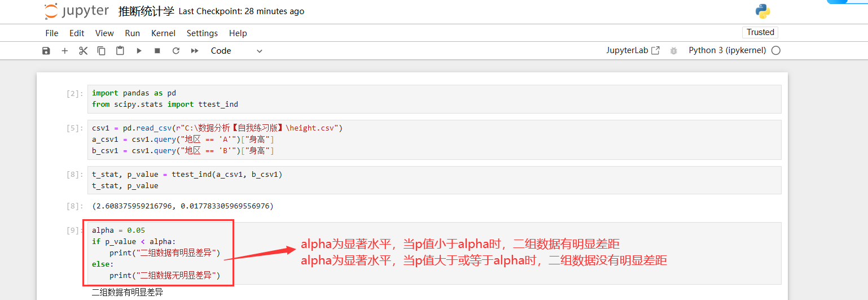Cut the selected cell with the scissors icon
The width and height of the screenshot is (868, 300).
[x=83, y=51]
